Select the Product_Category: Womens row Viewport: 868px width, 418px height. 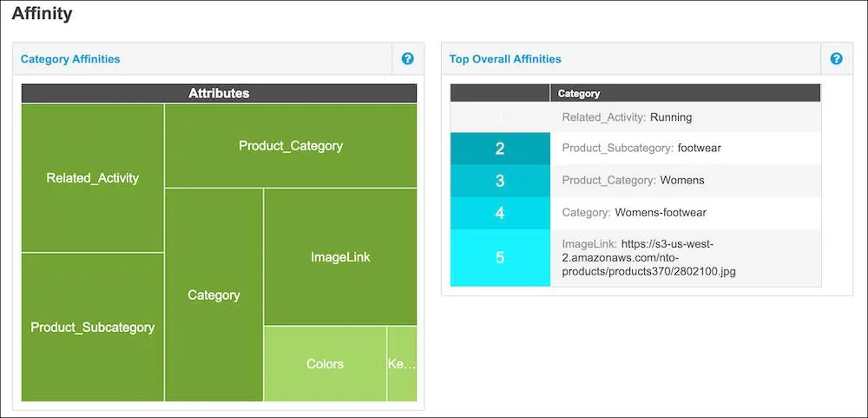click(635, 181)
